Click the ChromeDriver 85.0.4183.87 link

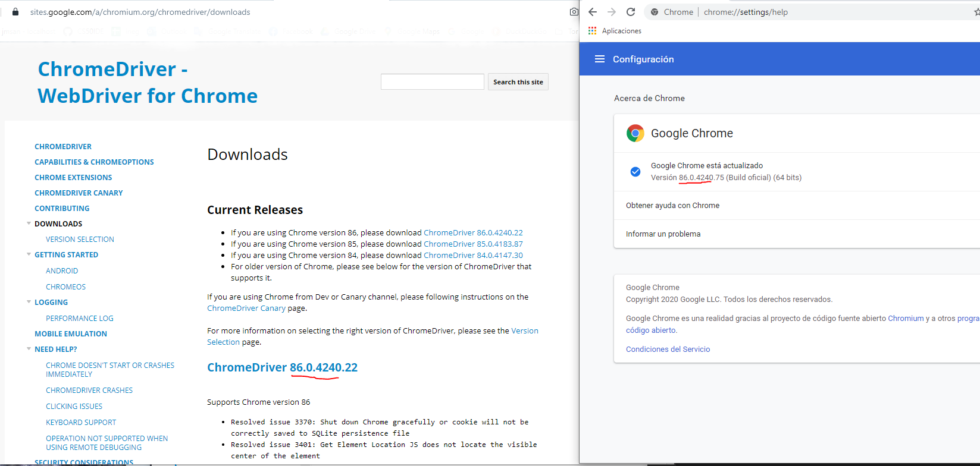[473, 244]
